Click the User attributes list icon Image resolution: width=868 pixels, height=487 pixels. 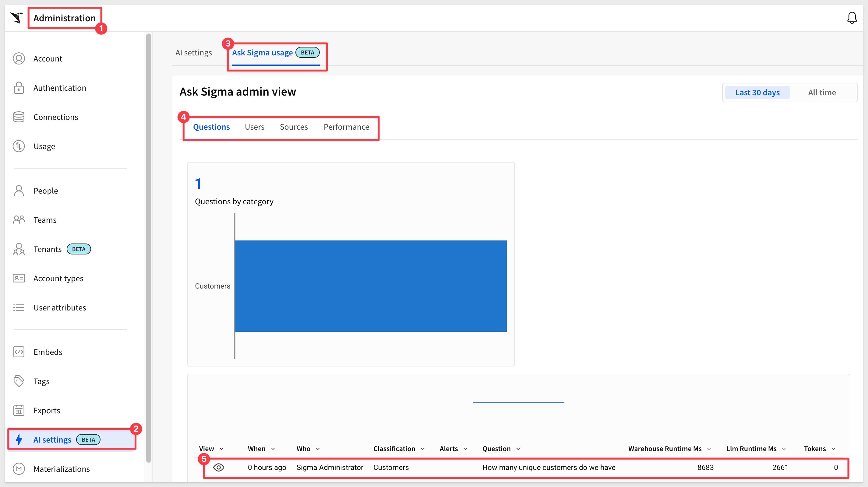(x=19, y=307)
